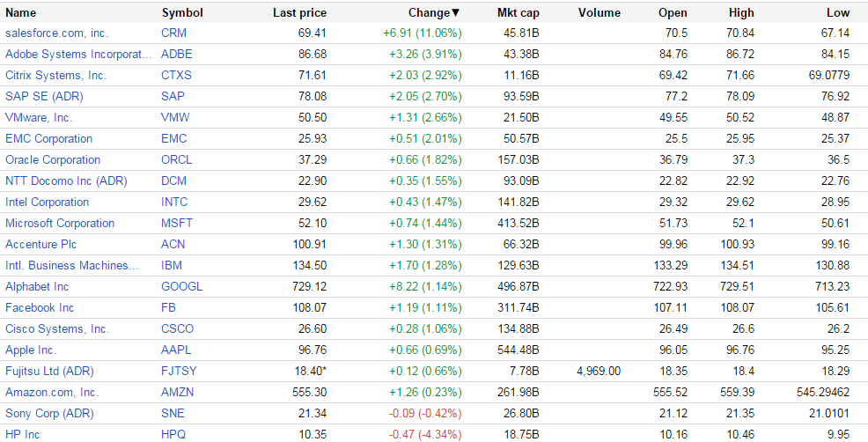The image size is (868, 442).
Task: Click the FB ticker symbol
Action: pyautogui.click(x=168, y=307)
